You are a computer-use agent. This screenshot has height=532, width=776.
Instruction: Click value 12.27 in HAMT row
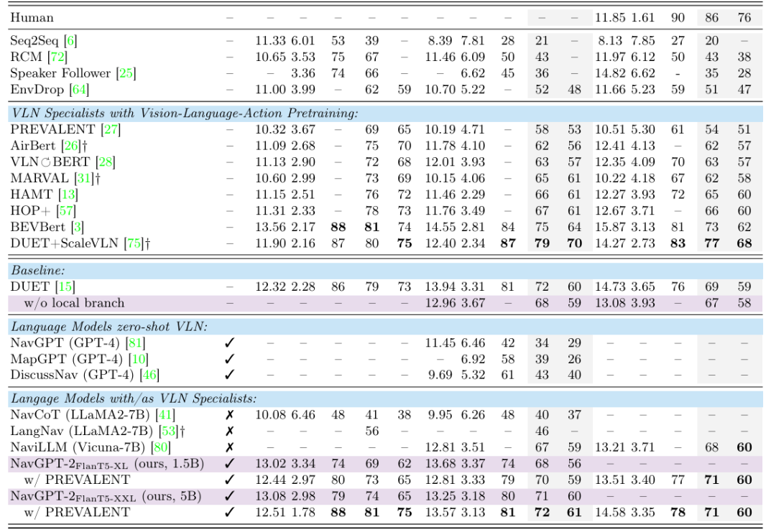click(610, 195)
